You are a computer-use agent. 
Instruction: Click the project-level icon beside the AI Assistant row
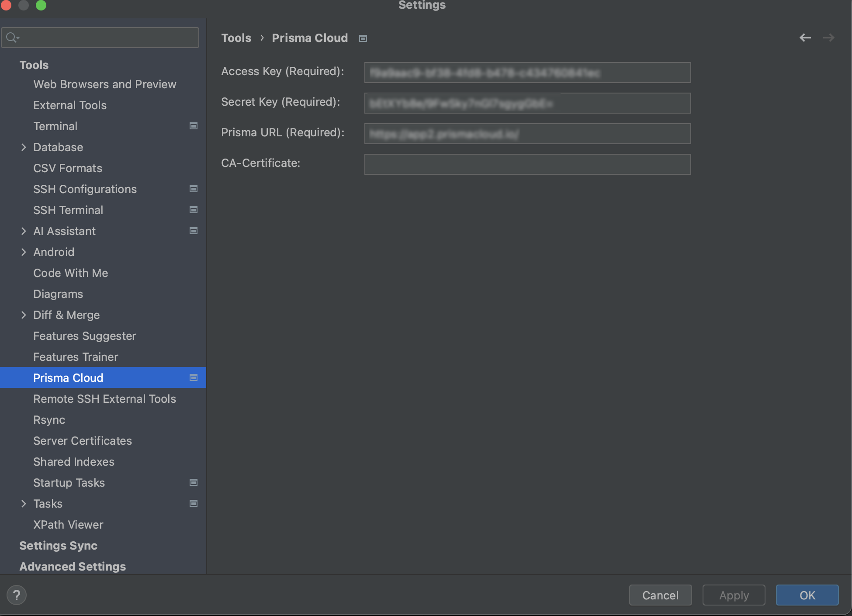194,231
